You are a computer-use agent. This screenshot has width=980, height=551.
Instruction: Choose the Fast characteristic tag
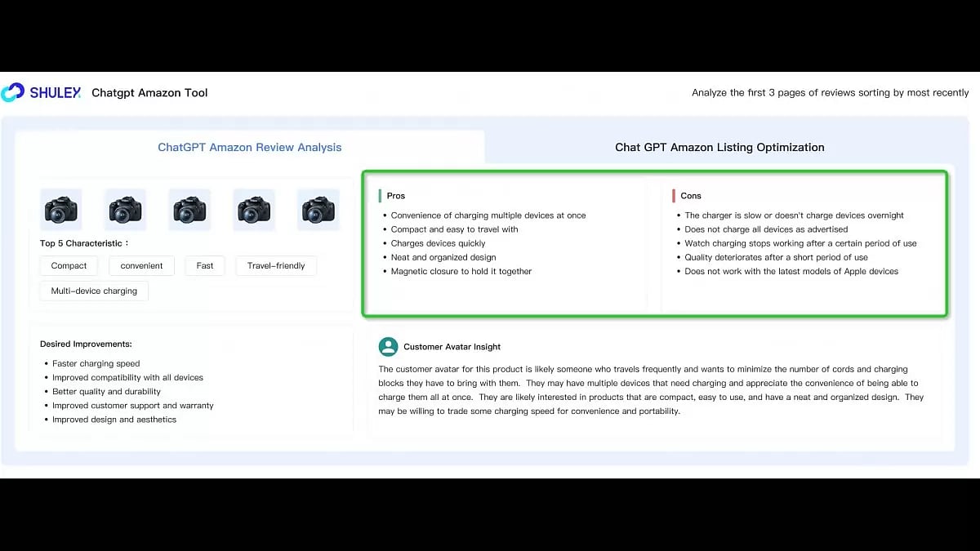click(205, 265)
